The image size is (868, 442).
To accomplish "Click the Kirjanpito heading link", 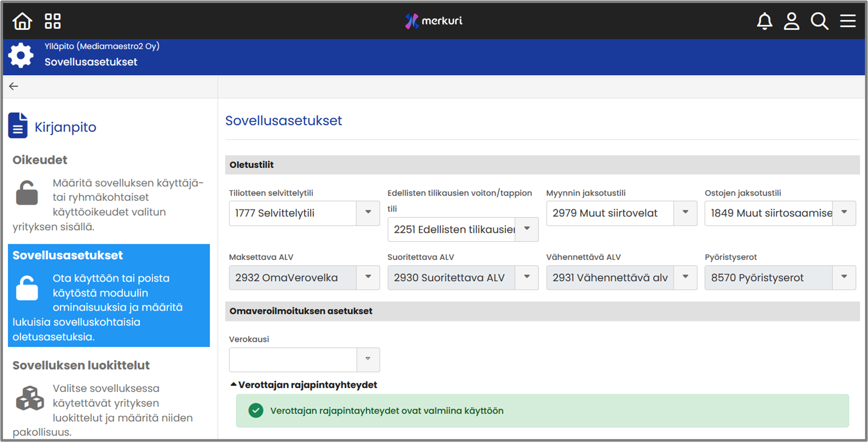I will pos(66,127).
